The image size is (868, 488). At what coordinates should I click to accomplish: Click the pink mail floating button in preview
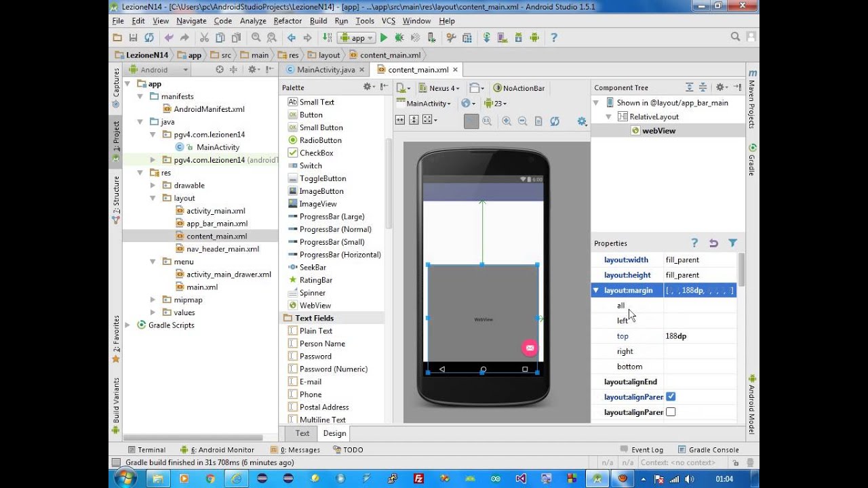529,348
